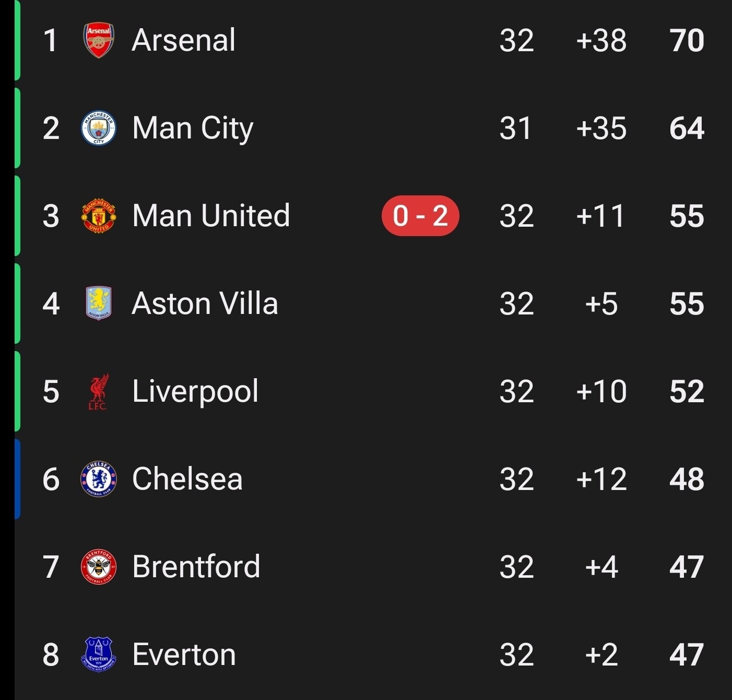Click the Chelsea club crest
Image resolution: width=732 pixels, height=700 pixels.
[99, 479]
